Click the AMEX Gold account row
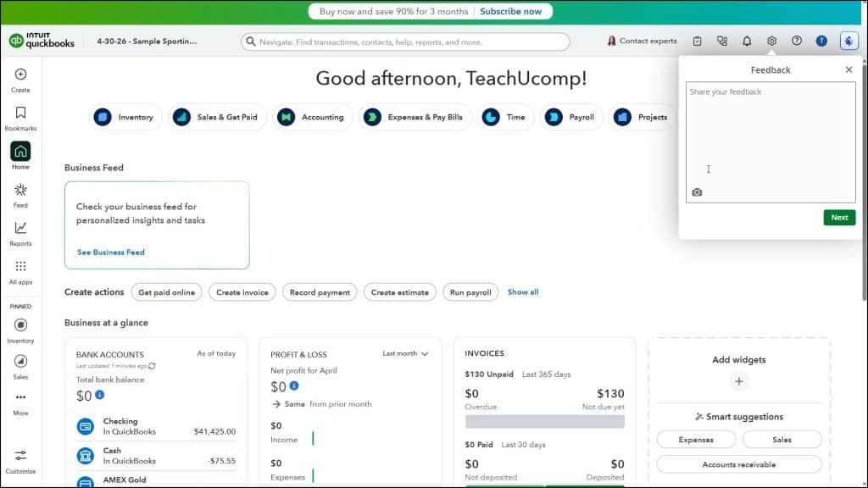Viewport: 868px width, 488px height. pyautogui.click(x=156, y=480)
